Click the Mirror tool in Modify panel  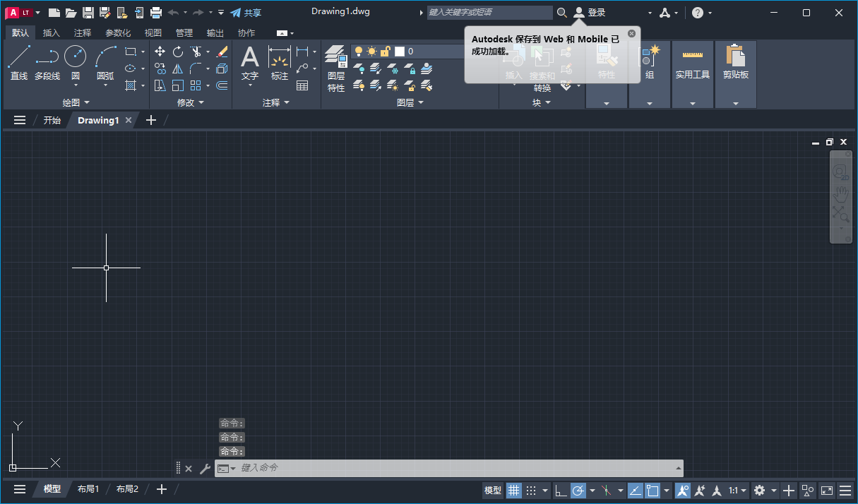click(178, 68)
